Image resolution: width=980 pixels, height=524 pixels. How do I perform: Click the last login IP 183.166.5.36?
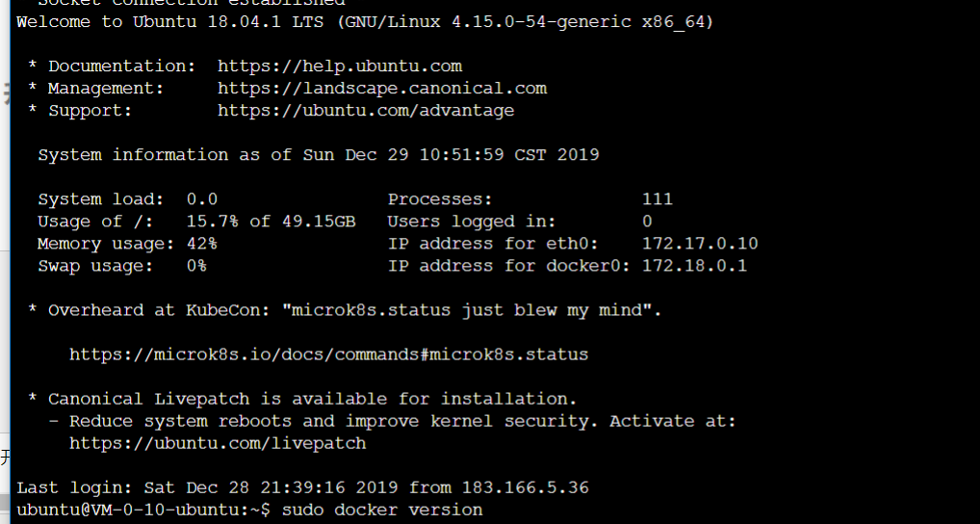point(525,487)
